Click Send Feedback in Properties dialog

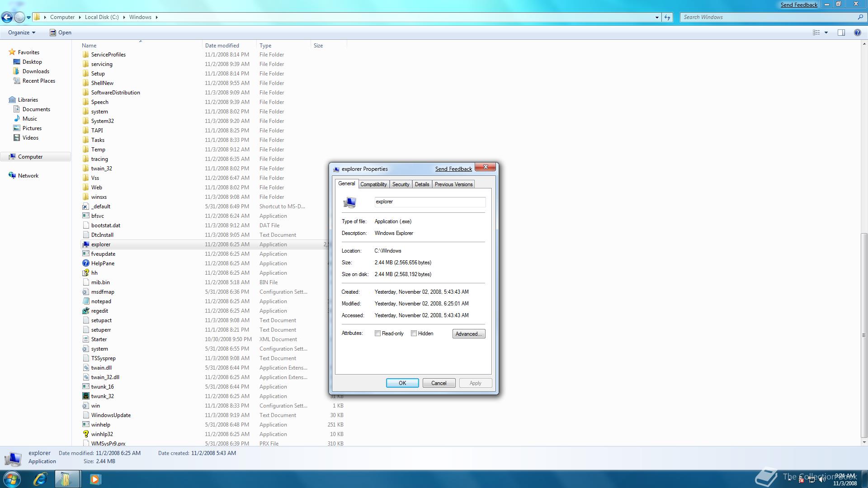453,169
